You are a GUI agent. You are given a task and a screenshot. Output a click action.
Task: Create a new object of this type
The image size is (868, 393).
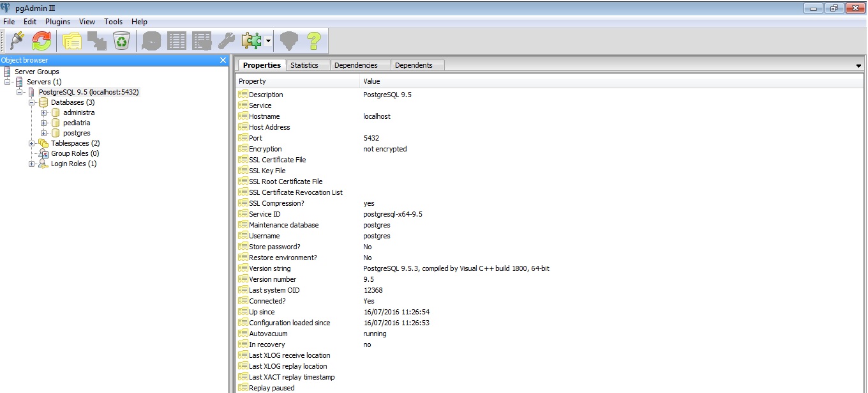[x=97, y=41]
